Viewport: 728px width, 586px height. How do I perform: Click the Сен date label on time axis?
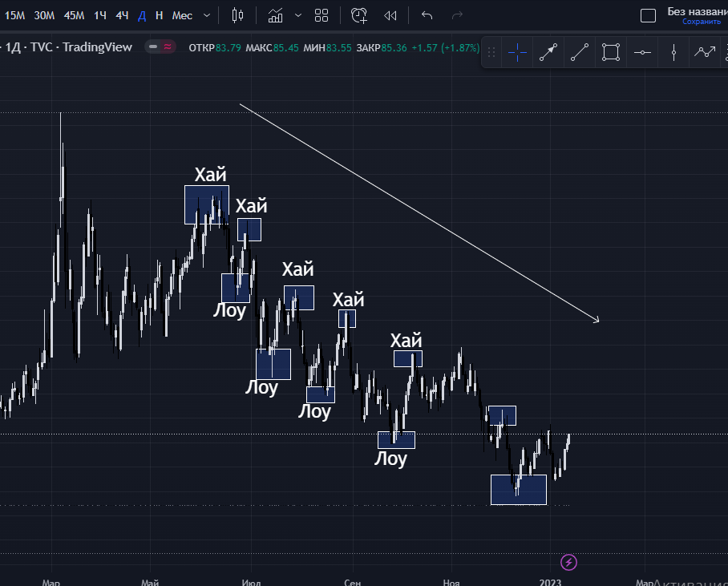tap(353, 582)
